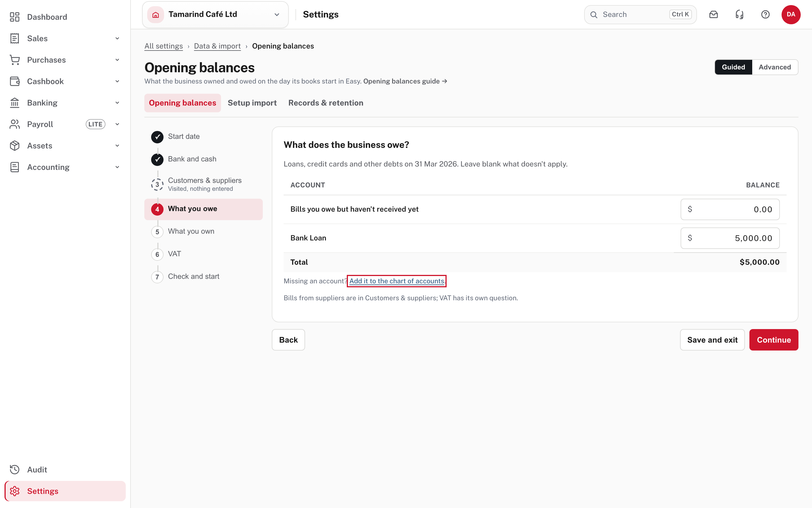
Task: Click the Bank Loan balance field
Action: [x=730, y=238]
